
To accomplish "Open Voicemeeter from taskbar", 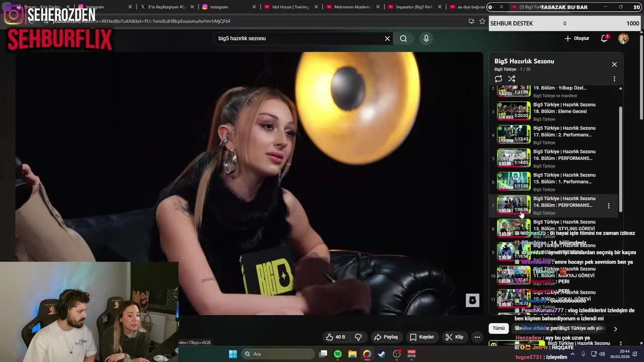I will [x=412, y=354].
